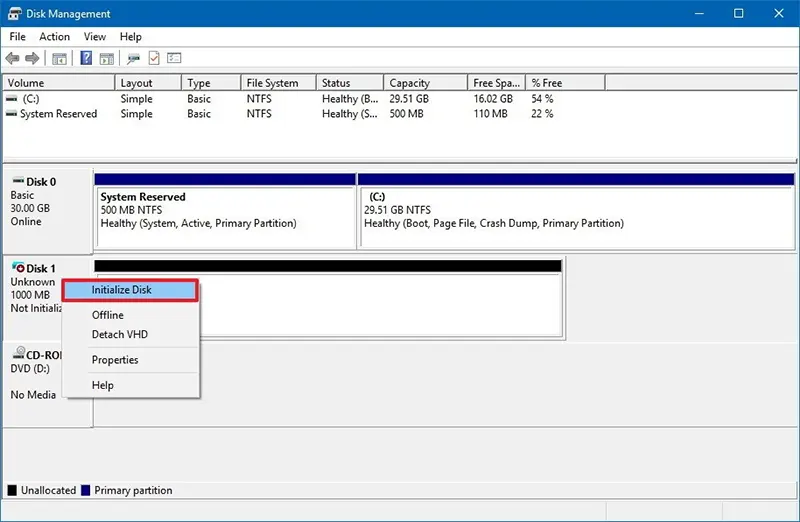Viewport: 800px width, 522px height.
Task: Click the checkmark document toolbar icon
Action: (154, 58)
